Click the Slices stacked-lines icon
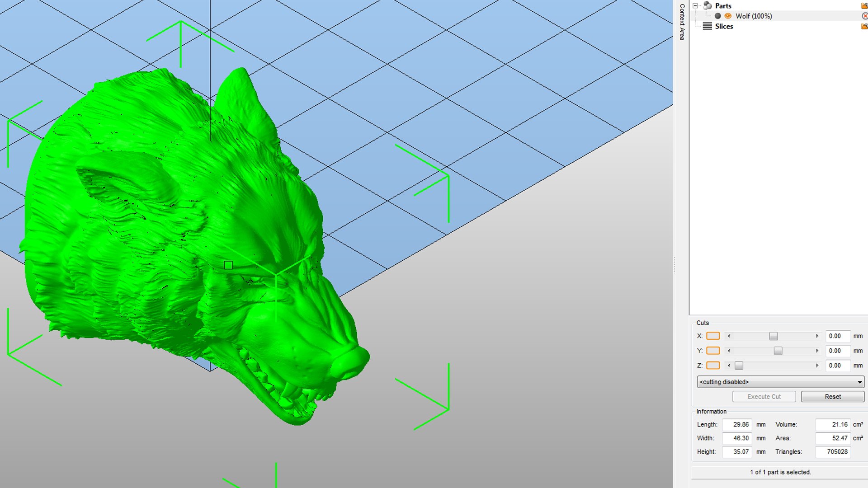868x488 pixels. (x=708, y=26)
